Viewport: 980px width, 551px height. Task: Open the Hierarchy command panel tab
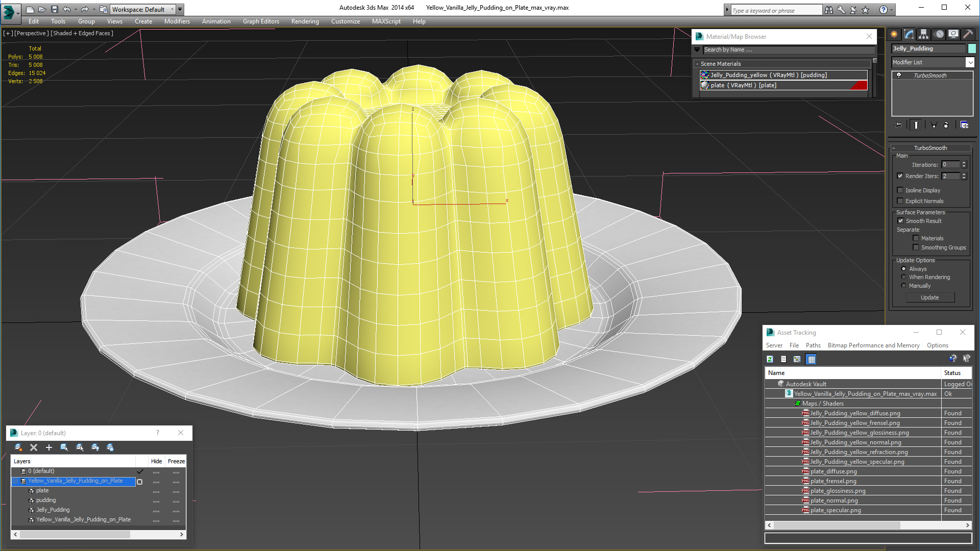[x=923, y=34]
